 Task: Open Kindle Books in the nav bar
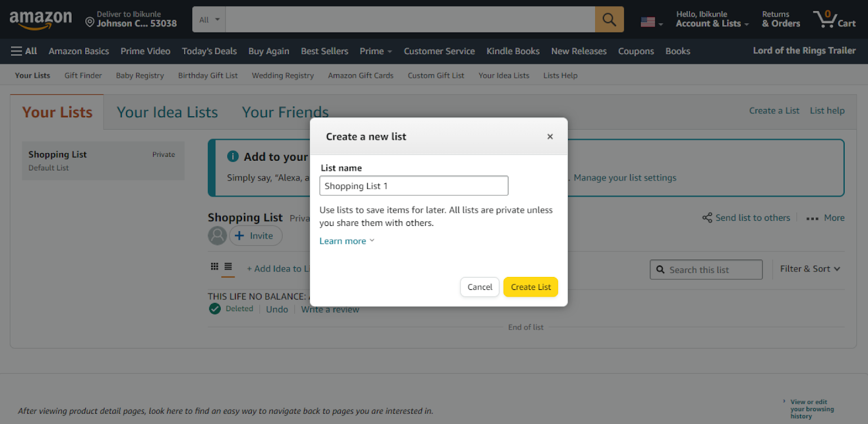click(513, 51)
